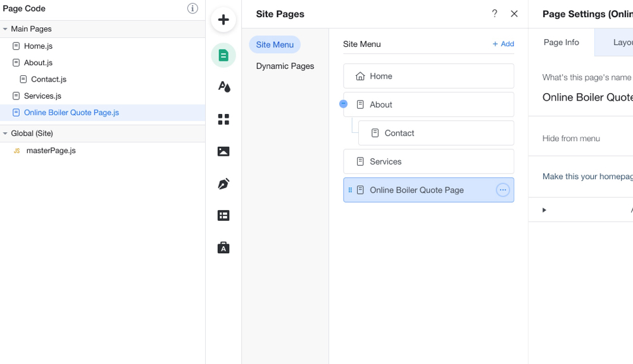The width and height of the screenshot is (633, 364).
Task: Click the page name field Online Boiler Quote
Action: coord(587,97)
